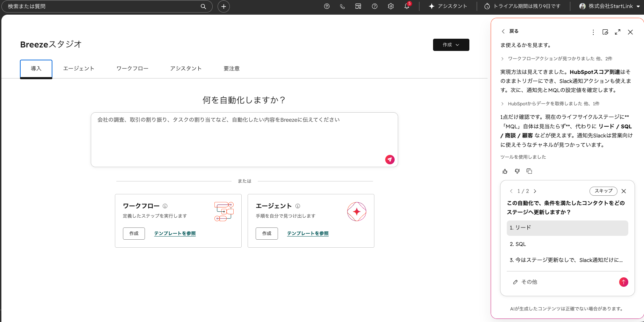Click the スキップ button
644x322 pixels.
[603, 191]
